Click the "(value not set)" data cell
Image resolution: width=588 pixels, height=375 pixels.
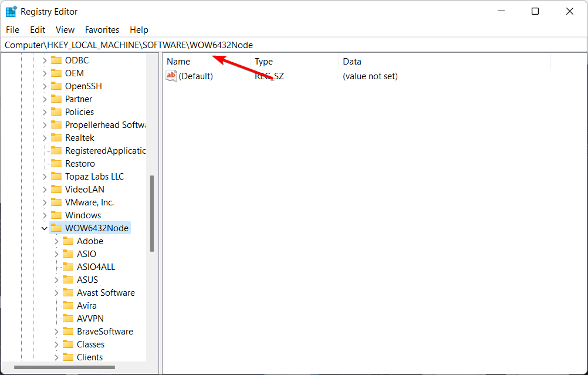pyautogui.click(x=370, y=76)
